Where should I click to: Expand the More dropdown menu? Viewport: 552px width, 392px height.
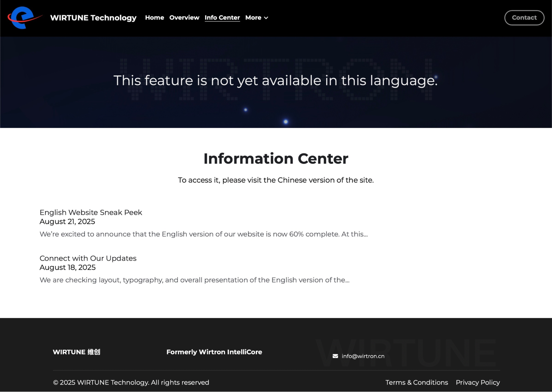pyautogui.click(x=256, y=18)
